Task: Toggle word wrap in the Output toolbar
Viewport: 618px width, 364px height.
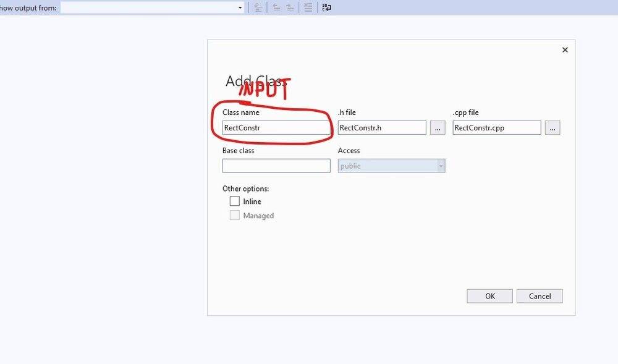Action: [327, 7]
